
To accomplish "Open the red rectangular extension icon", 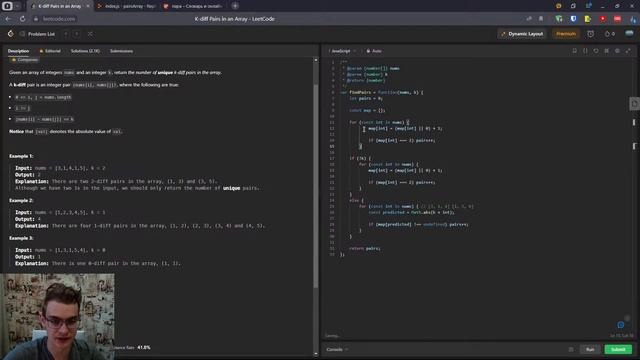I will (x=617, y=19).
